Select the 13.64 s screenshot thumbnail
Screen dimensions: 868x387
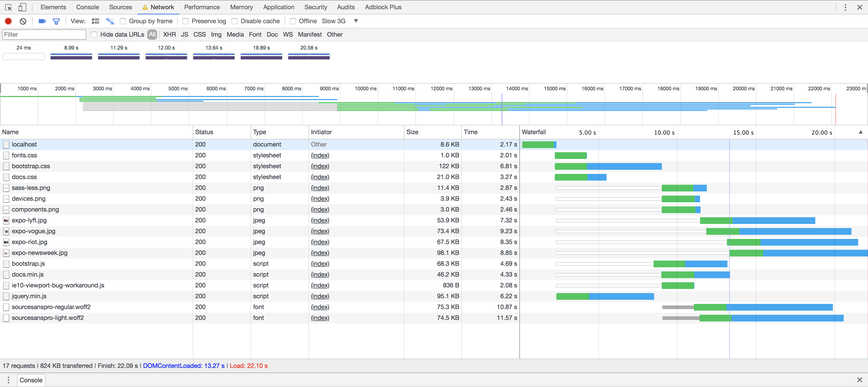pyautogui.click(x=214, y=56)
